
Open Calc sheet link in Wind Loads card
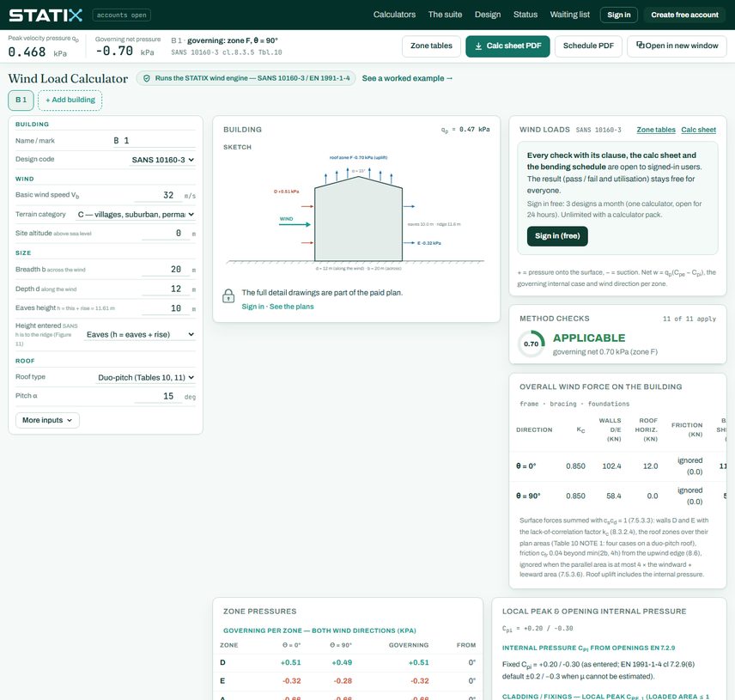[698, 130]
